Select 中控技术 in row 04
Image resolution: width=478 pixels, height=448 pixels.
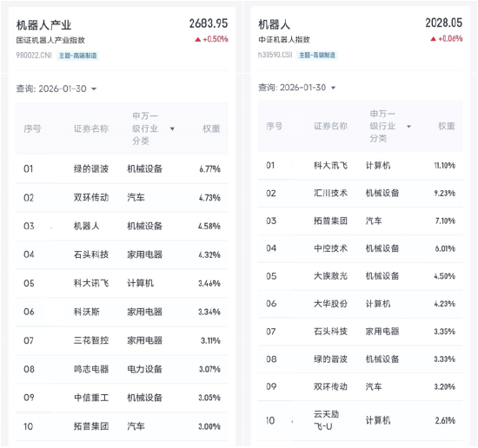(331, 248)
